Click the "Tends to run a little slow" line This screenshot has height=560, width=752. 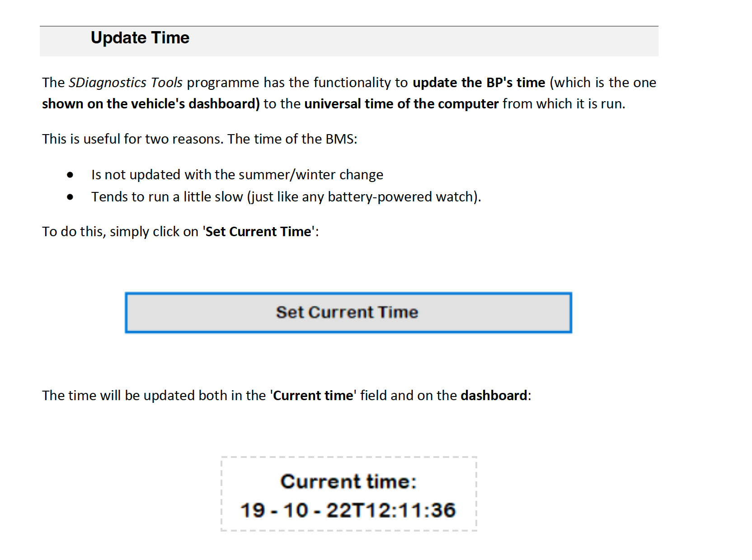[x=167, y=197]
